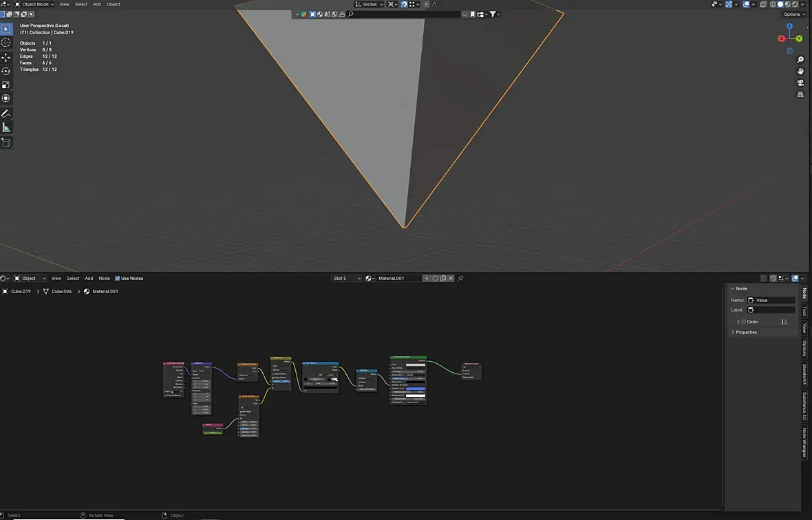Select the Transform tool
Image resolution: width=812 pixels, height=520 pixels.
(6, 98)
